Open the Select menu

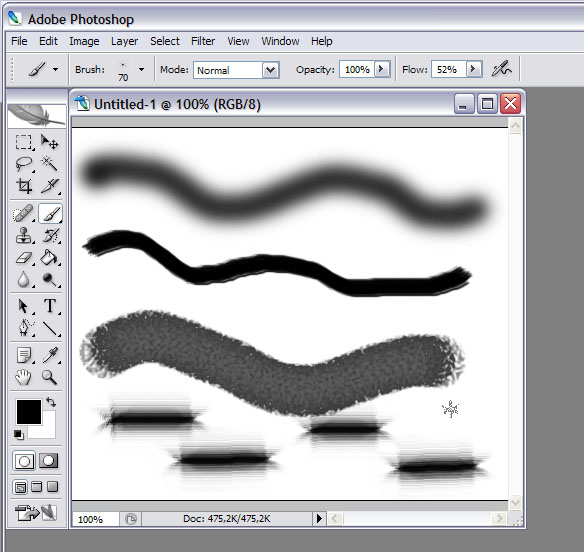[165, 41]
